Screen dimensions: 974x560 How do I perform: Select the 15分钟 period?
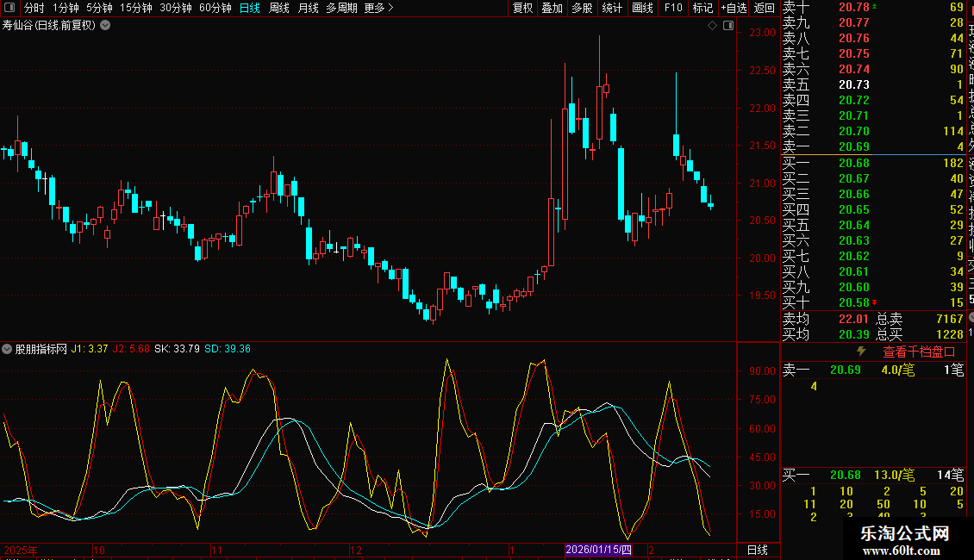[136, 8]
